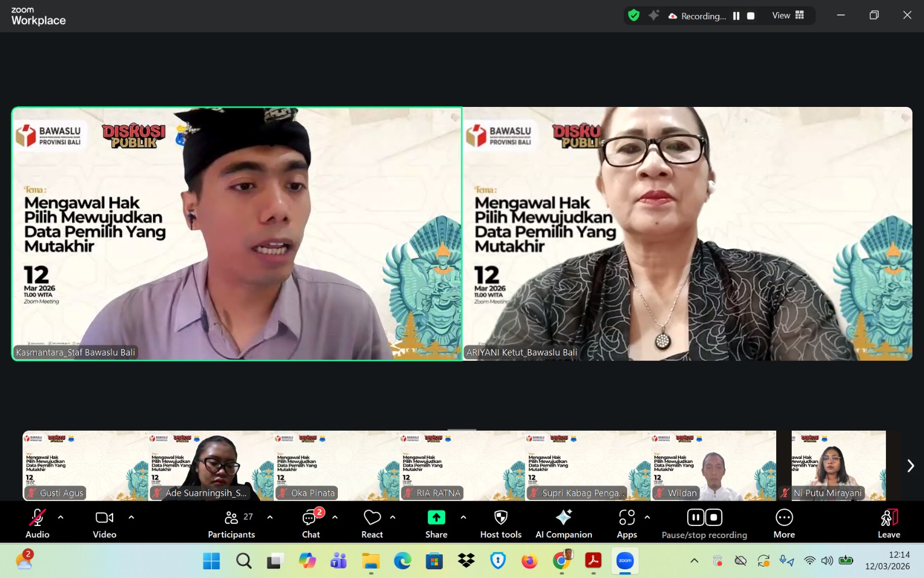
Task: Open the More options menu
Action: [x=784, y=524]
